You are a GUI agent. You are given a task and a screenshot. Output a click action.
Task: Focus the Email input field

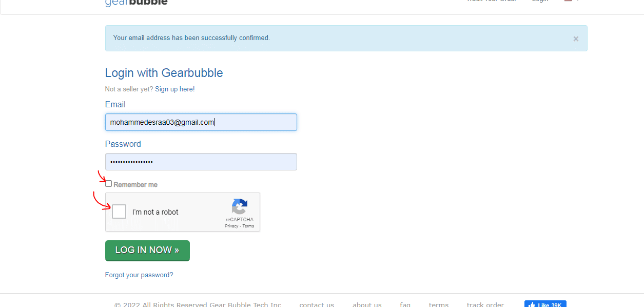[201, 122]
